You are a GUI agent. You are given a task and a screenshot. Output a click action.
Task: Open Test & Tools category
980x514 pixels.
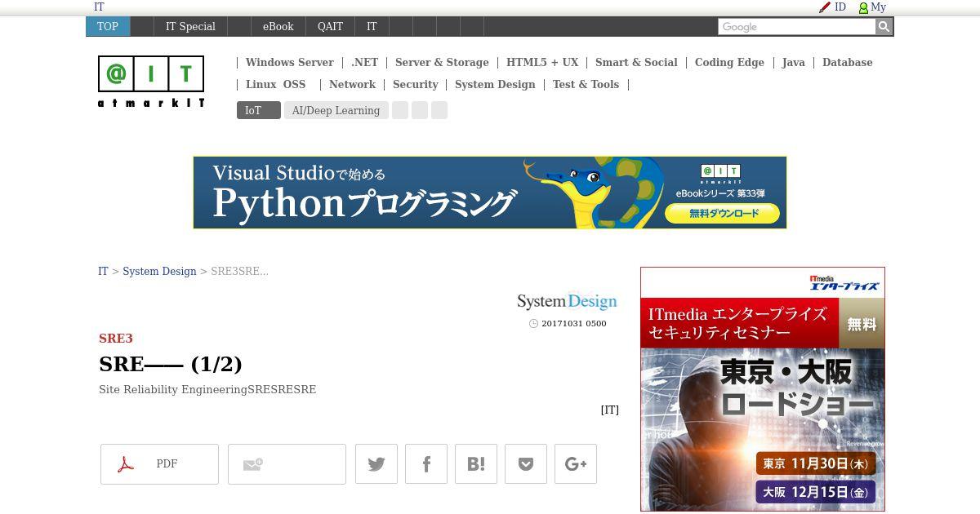tap(586, 84)
